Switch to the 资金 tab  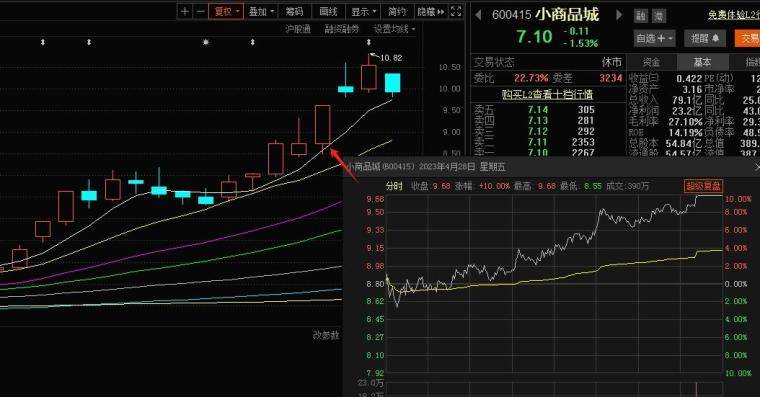click(x=651, y=62)
